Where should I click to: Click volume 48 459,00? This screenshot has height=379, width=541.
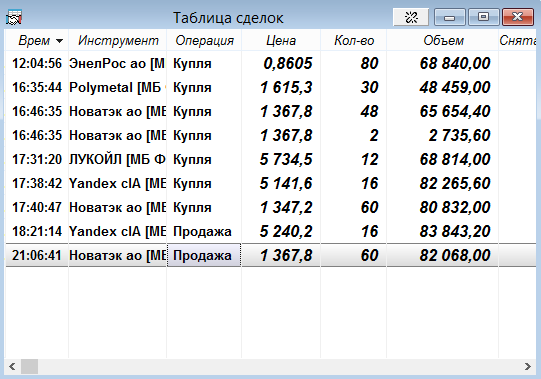pos(455,87)
